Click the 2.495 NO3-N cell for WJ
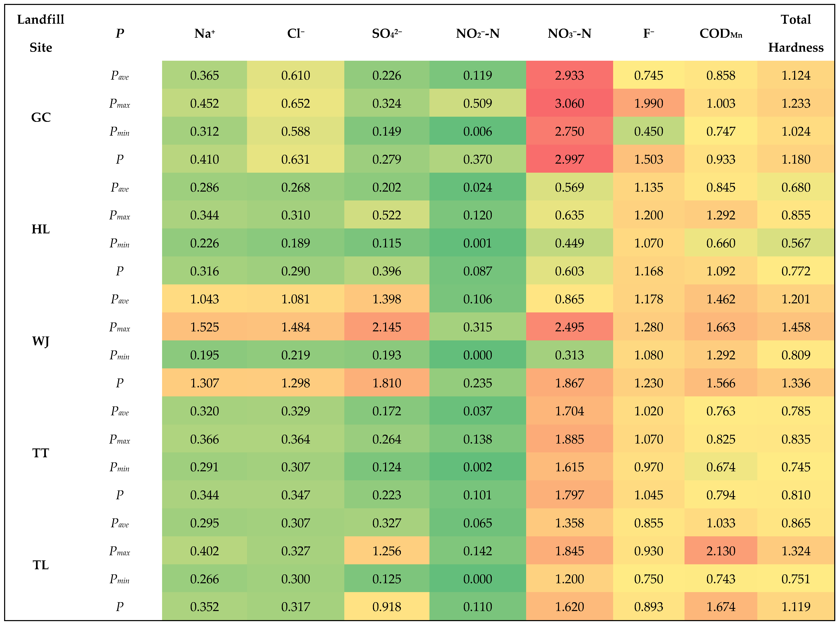Image resolution: width=840 pixels, height=624 pixels. [569, 327]
